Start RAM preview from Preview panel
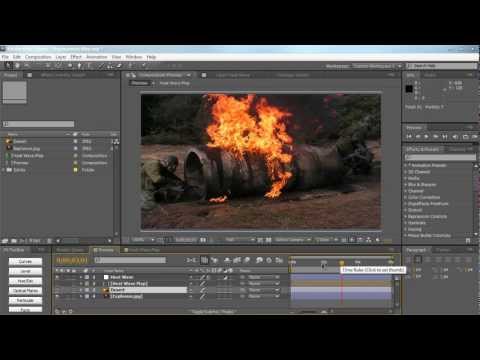480x360 pixels. point(475,137)
